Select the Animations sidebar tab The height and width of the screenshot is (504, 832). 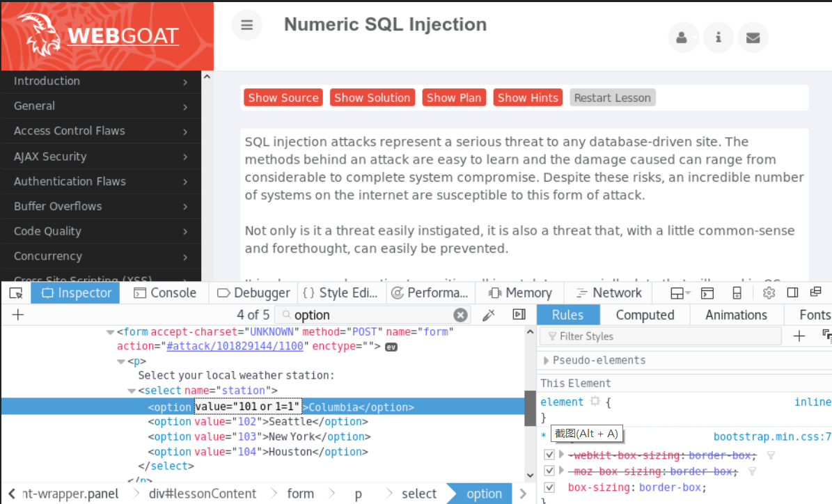click(x=736, y=315)
